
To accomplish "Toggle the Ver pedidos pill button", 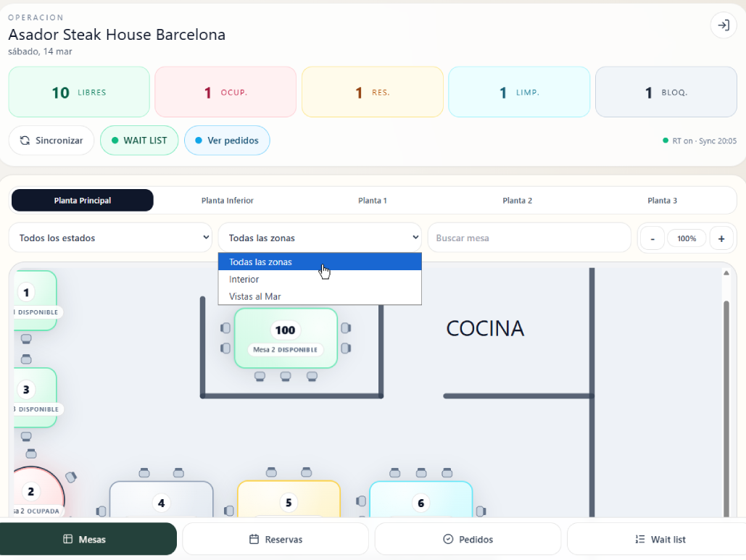I will click(227, 141).
